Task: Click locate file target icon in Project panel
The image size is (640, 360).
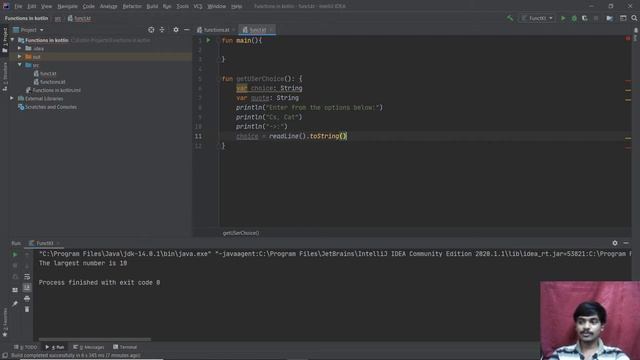Action: pos(151,30)
